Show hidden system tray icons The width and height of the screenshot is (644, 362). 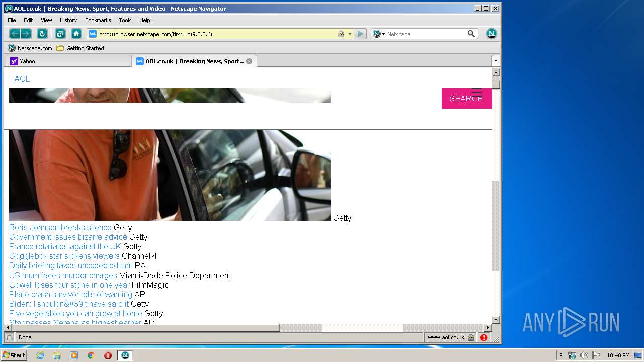point(561,355)
